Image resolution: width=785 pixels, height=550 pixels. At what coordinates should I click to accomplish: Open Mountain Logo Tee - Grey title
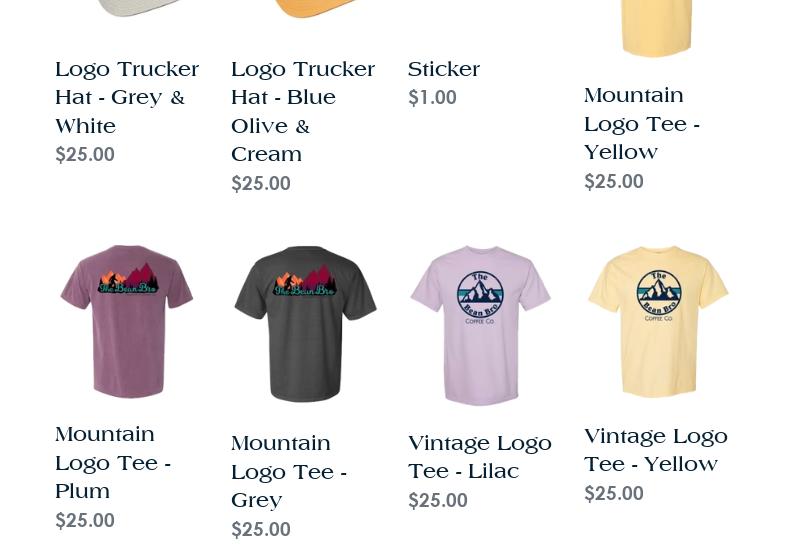click(289, 472)
